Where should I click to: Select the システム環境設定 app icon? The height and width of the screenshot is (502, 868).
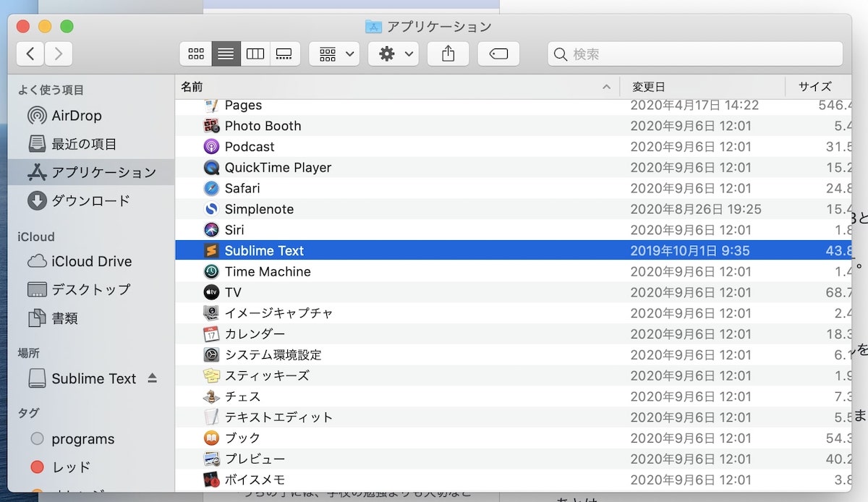click(x=211, y=355)
